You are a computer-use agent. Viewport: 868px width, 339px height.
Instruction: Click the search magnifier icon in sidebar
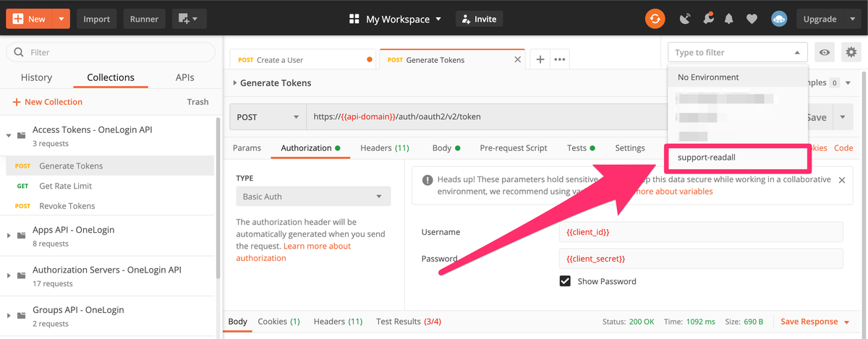[19, 52]
